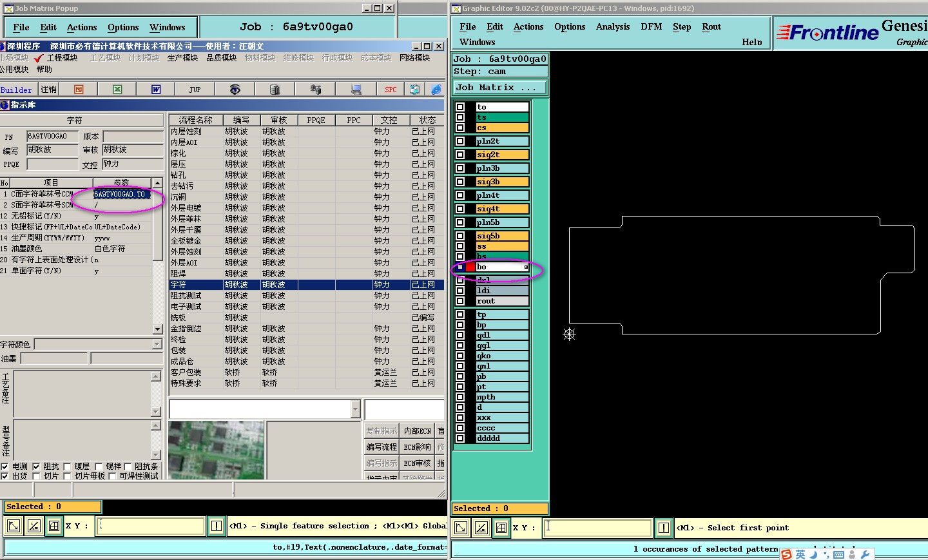Open the Job Matrix ... selector in Graphic Editor
The width and height of the screenshot is (928, 560).
[x=500, y=88]
